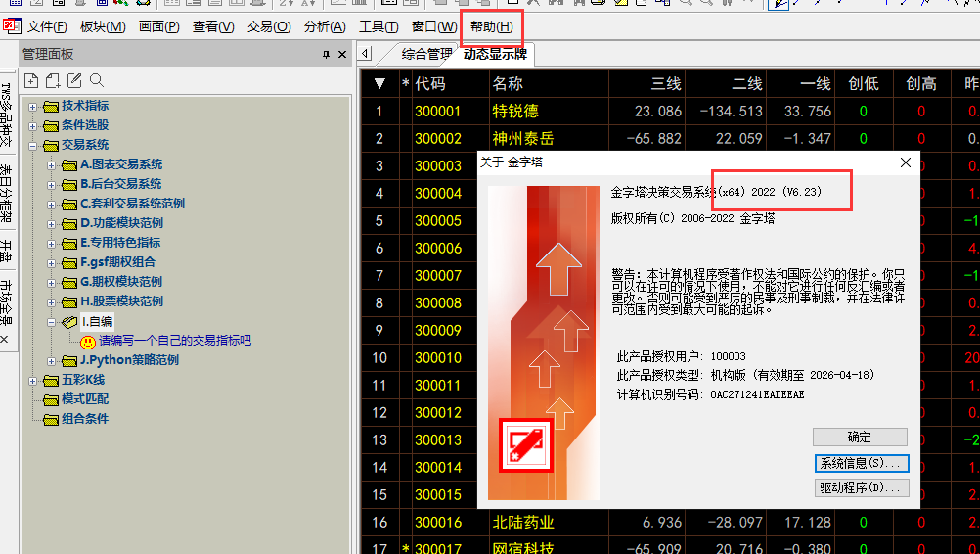Open the 文件(F) menu
The height and width of the screenshot is (554, 980).
coord(47,26)
